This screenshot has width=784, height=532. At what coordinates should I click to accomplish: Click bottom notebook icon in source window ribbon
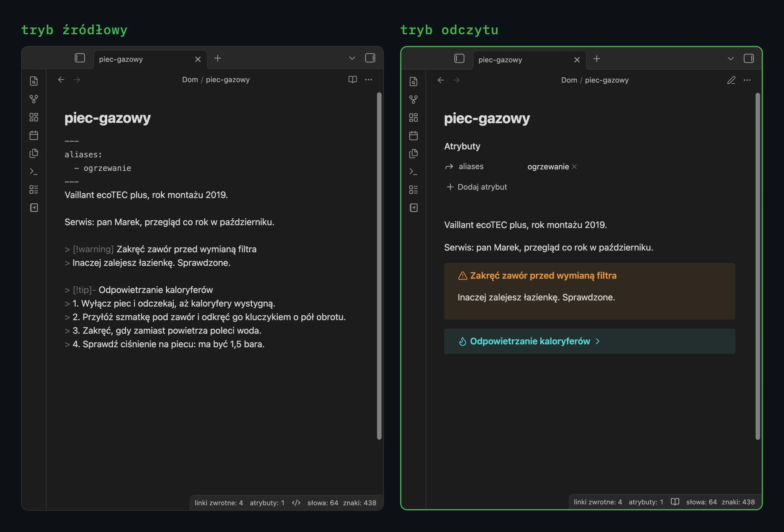[34, 207]
